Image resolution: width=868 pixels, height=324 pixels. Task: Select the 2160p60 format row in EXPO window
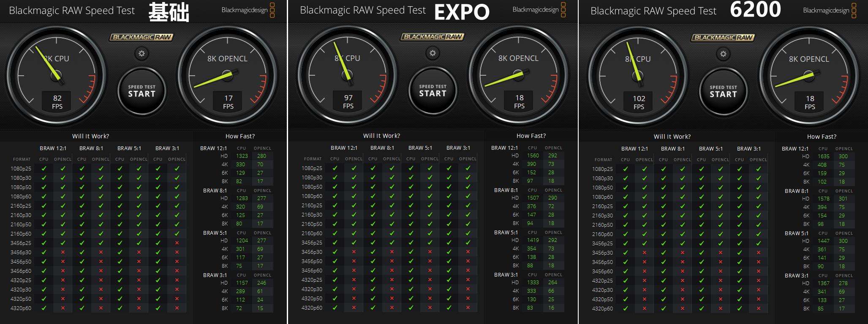tap(389, 233)
